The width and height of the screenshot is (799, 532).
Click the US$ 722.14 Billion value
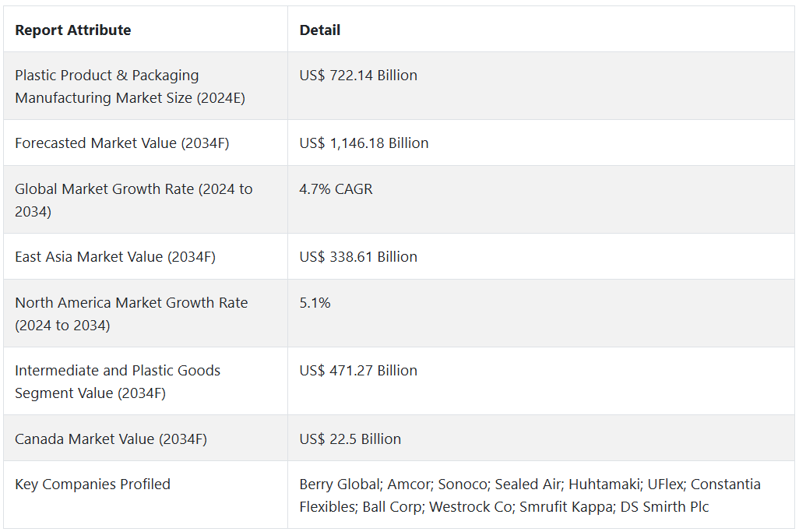[x=358, y=76]
